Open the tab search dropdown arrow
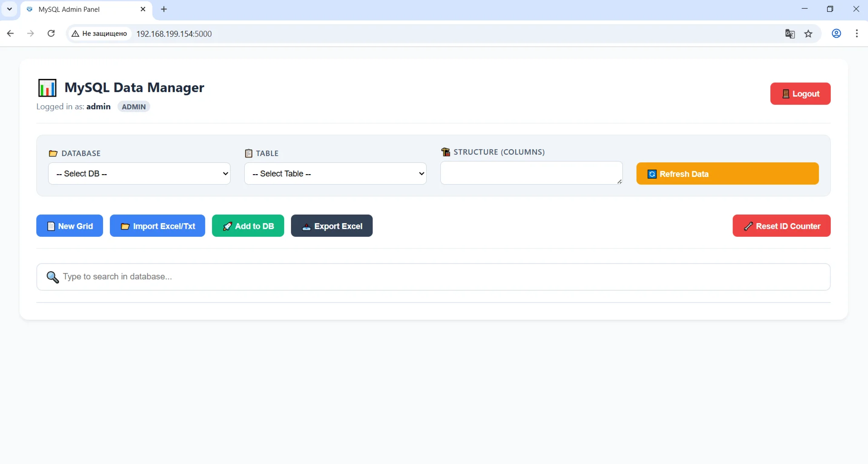868x464 pixels. pos(9,9)
